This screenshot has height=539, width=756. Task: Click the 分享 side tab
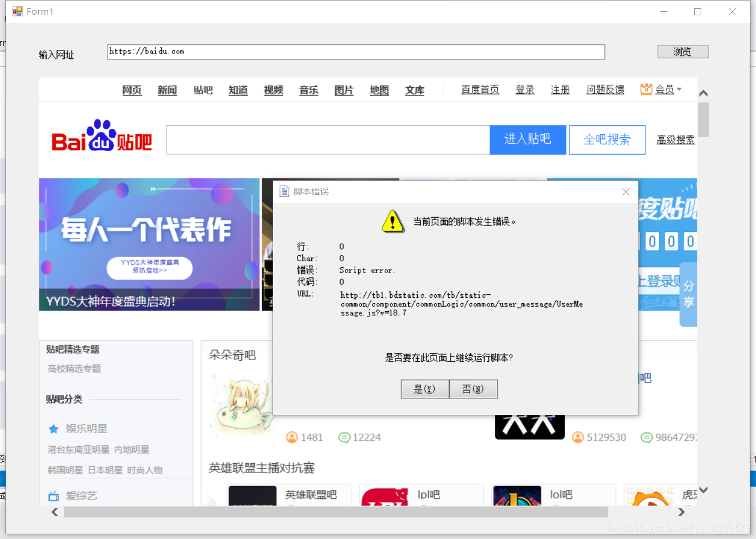688,294
